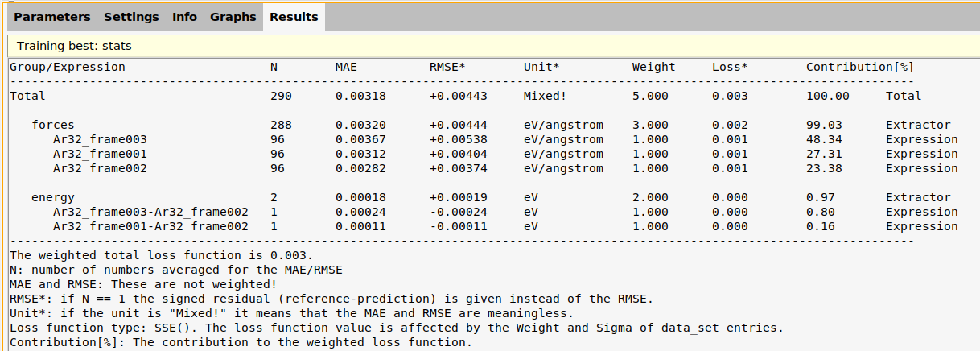The image size is (980, 351).
Task: Click the Ar32_frame003-Ar32_frame002 energy expression
Action: click(x=150, y=212)
